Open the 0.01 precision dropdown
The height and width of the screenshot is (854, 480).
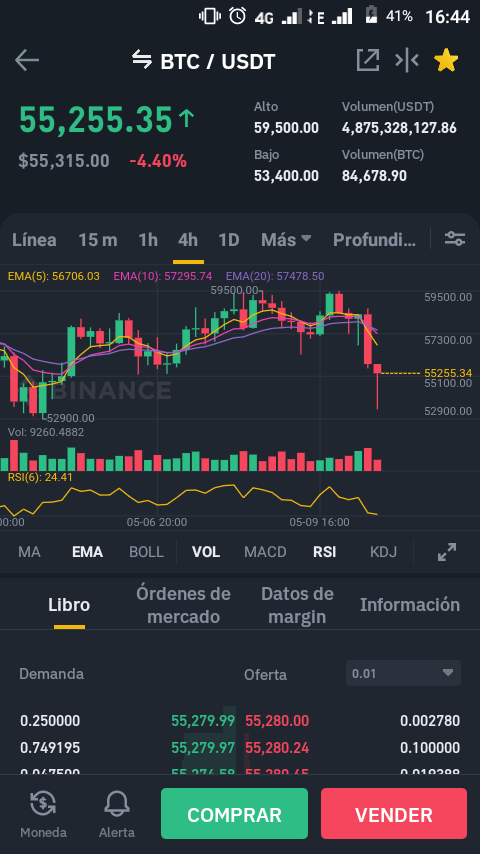click(403, 673)
